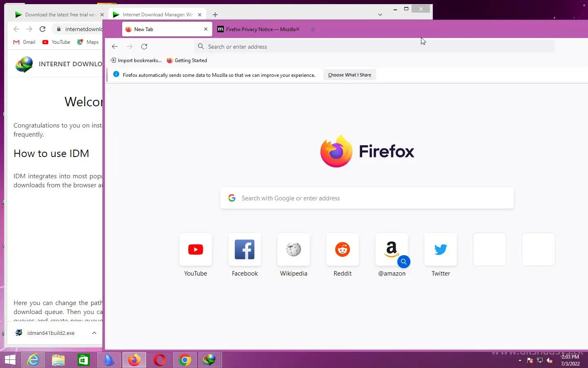Open a new tab in Chrome
Viewport: 588px width, 368px height.
tap(215, 15)
